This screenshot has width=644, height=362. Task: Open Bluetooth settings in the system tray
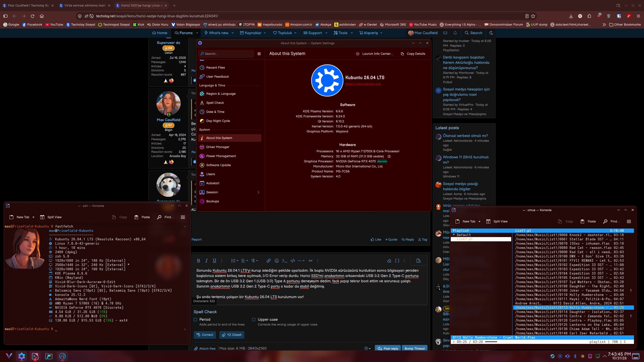pyautogui.click(x=575, y=356)
